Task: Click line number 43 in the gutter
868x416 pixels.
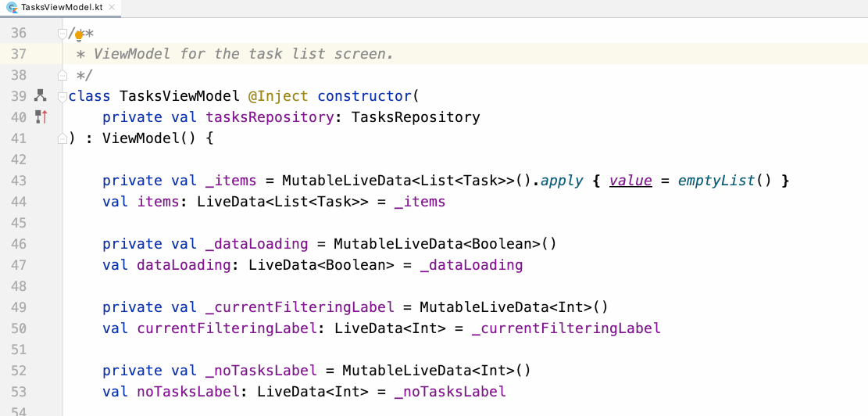Action: (19, 181)
